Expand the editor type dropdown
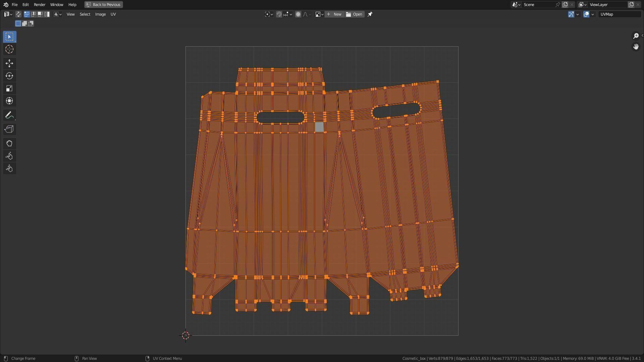 (x=8, y=14)
